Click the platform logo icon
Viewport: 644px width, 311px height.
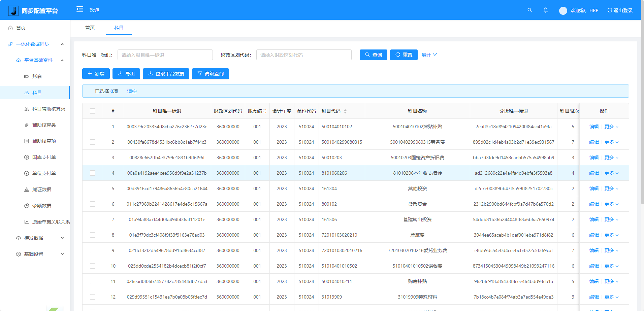(13, 11)
